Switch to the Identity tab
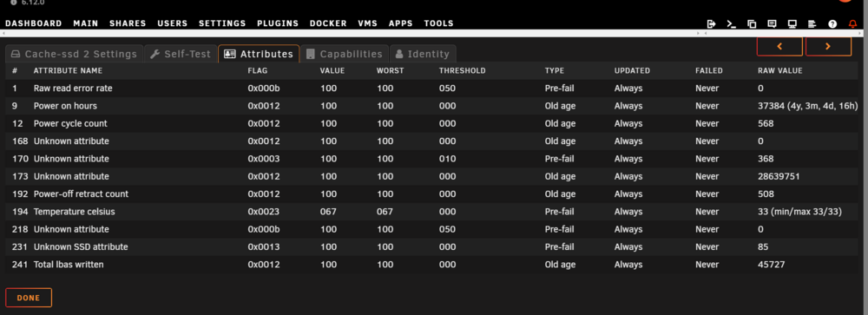Viewport: 868px width, 315px height. click(x=423, y=54)
